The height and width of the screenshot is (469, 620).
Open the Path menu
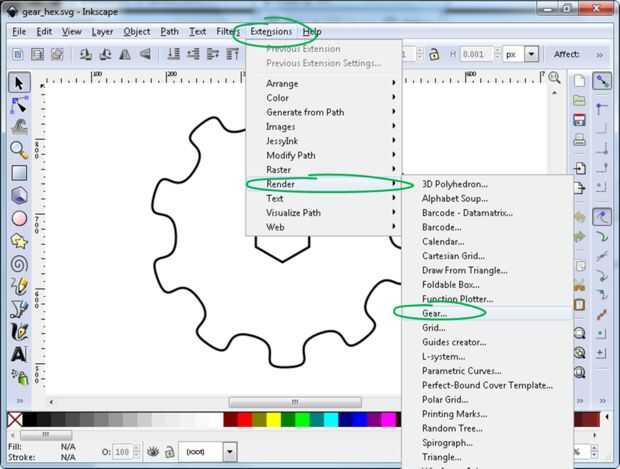pos(169,32)
